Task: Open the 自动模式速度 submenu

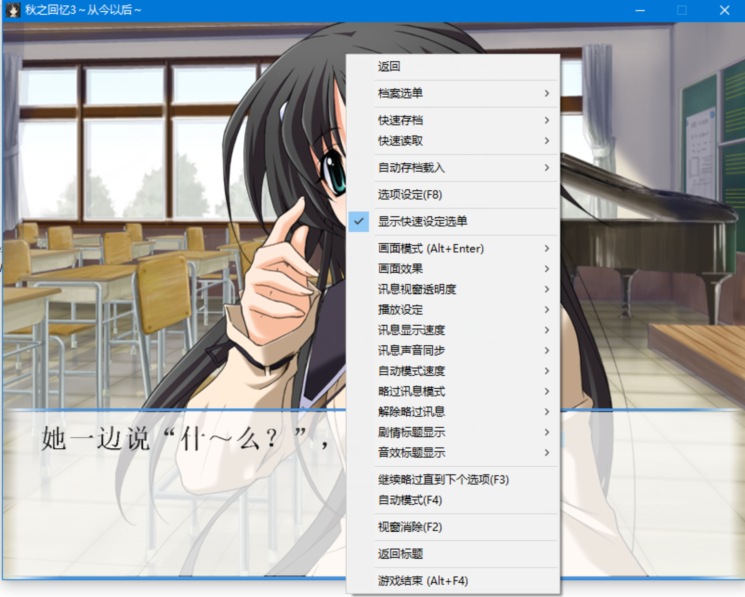Action: pos(453,371)
